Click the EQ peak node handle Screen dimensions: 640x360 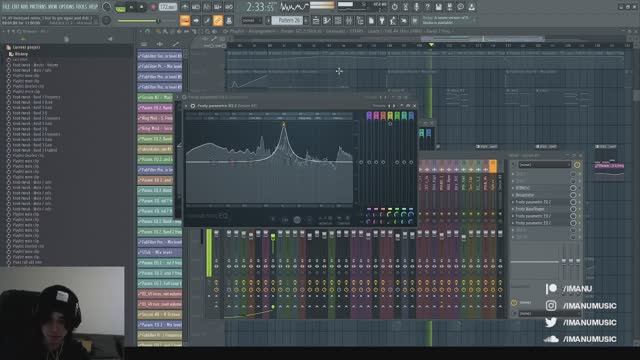(x=284, y=124)
